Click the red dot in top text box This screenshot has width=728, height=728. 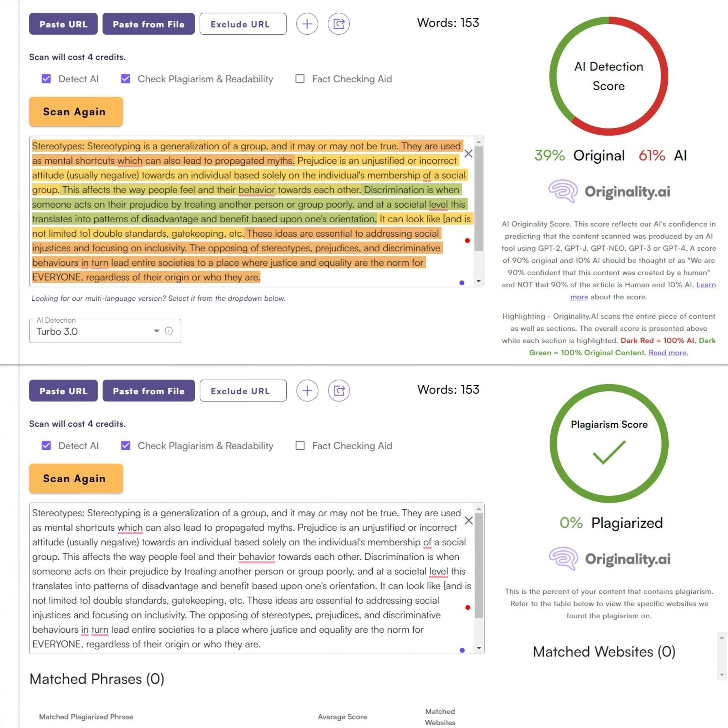click(x=467, y=240)
